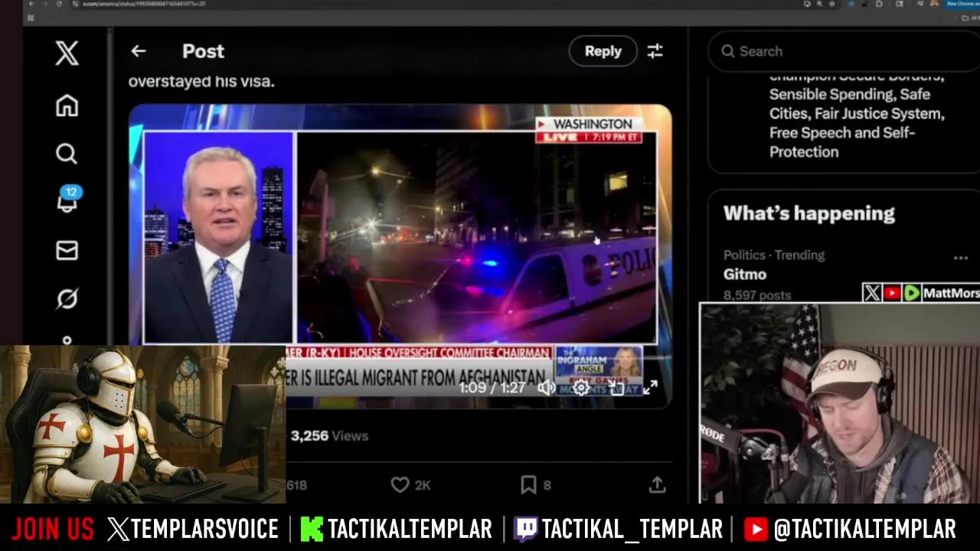This screenshot has height=551, width=980.
Task: Focus the Search input field
Action: coord(844,51)
